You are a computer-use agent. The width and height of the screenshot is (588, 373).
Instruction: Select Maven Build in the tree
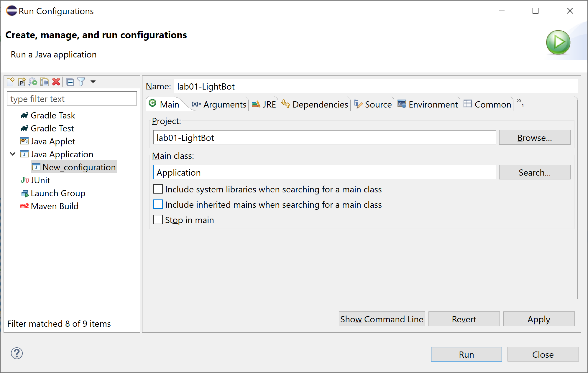click(x=55, y=206)
